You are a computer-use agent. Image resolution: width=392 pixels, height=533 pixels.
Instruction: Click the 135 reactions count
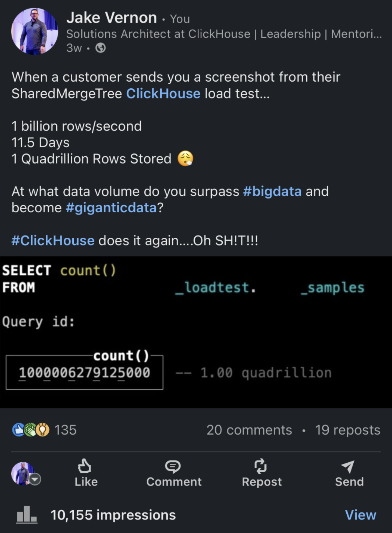(66, 430)
